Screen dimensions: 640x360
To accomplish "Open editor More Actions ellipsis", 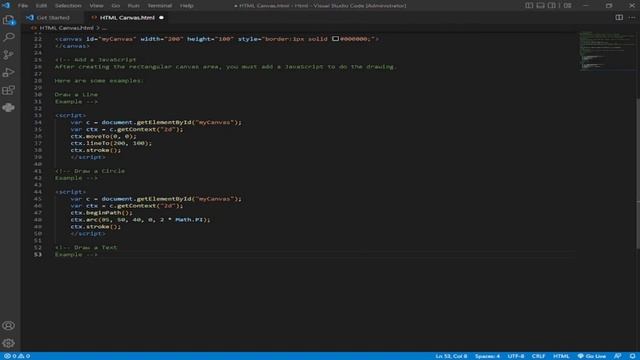I will (x=632, y=18).
